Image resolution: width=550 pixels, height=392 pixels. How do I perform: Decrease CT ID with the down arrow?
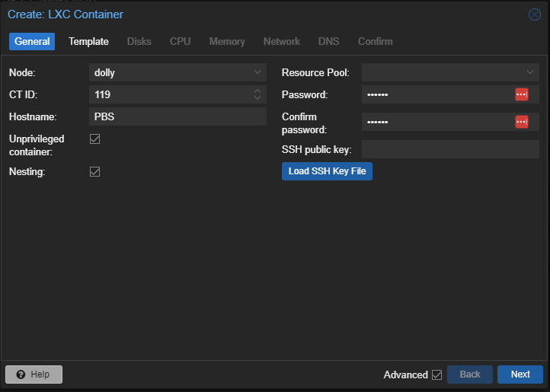pos(257,98)
